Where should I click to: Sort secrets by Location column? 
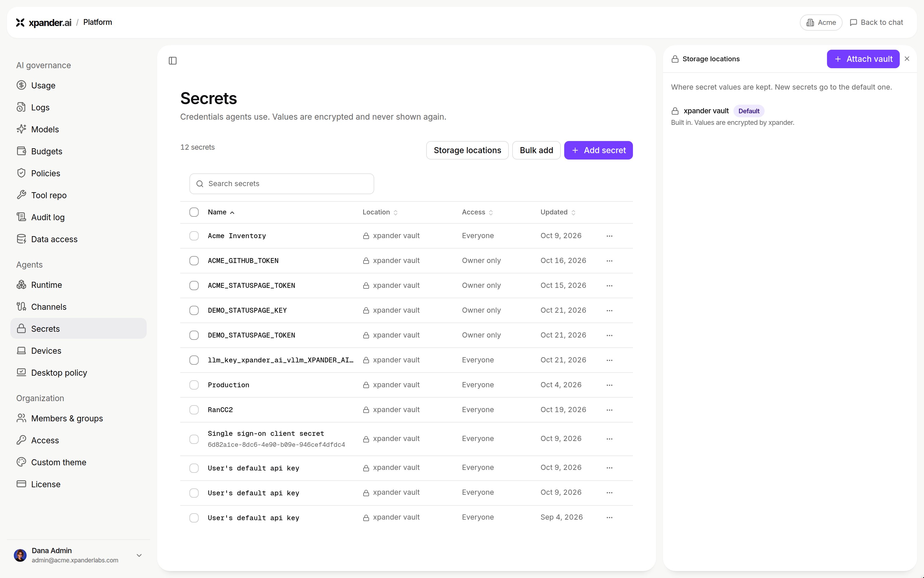[x=380, y=212]
